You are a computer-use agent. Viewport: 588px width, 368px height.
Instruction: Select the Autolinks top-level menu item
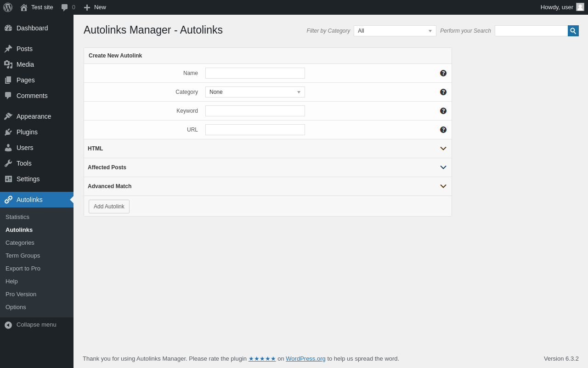tap(37, 200)
